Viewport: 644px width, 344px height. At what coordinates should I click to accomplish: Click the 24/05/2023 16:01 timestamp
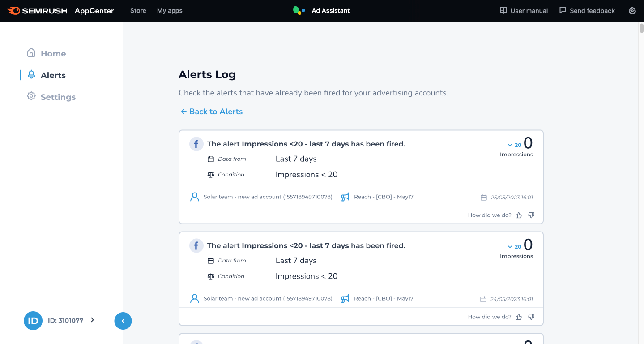pyautogui.click(x=512, y=299)
